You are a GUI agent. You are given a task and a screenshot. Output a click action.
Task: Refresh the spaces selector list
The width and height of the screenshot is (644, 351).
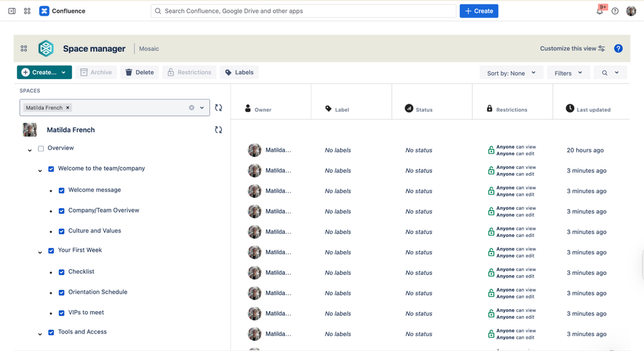pyautogui.click(x=219, y=108)
